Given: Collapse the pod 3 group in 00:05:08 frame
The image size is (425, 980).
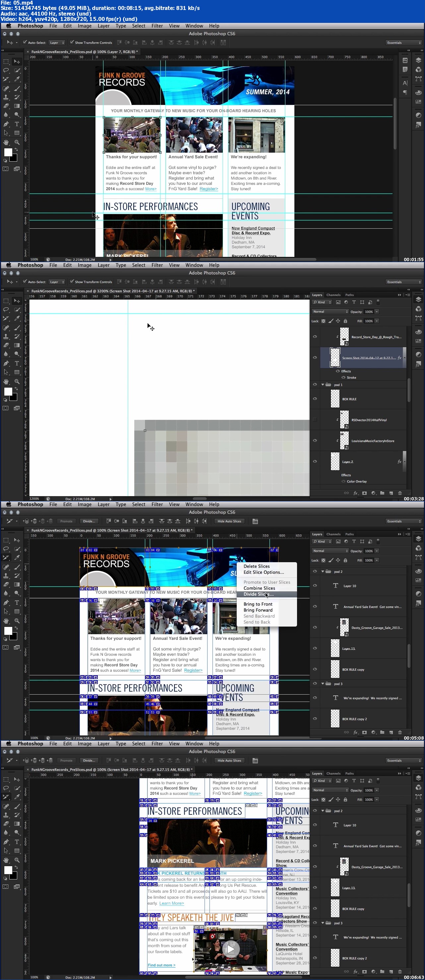Looking at the screenshot, I should [323, 684].
